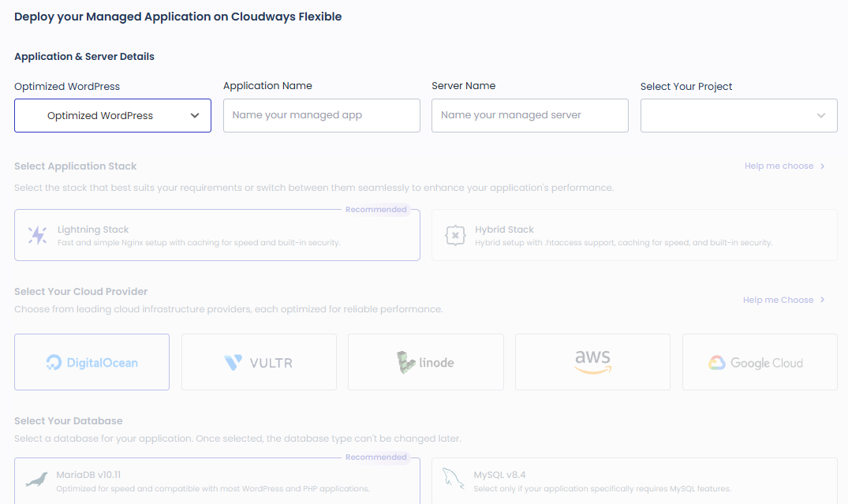Click the MySQL dolphin icon
Viewport: 848px width, 504px height.
pos(454,479)
